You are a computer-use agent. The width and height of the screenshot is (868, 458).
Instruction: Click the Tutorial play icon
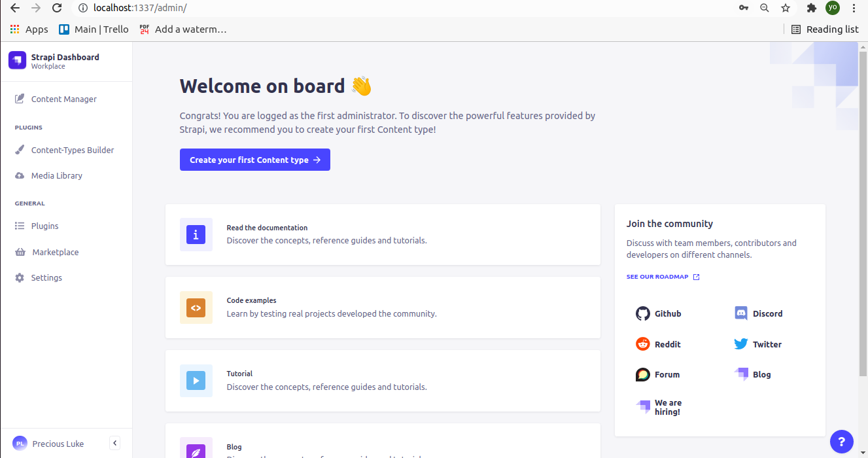click(x=196, y=381)
